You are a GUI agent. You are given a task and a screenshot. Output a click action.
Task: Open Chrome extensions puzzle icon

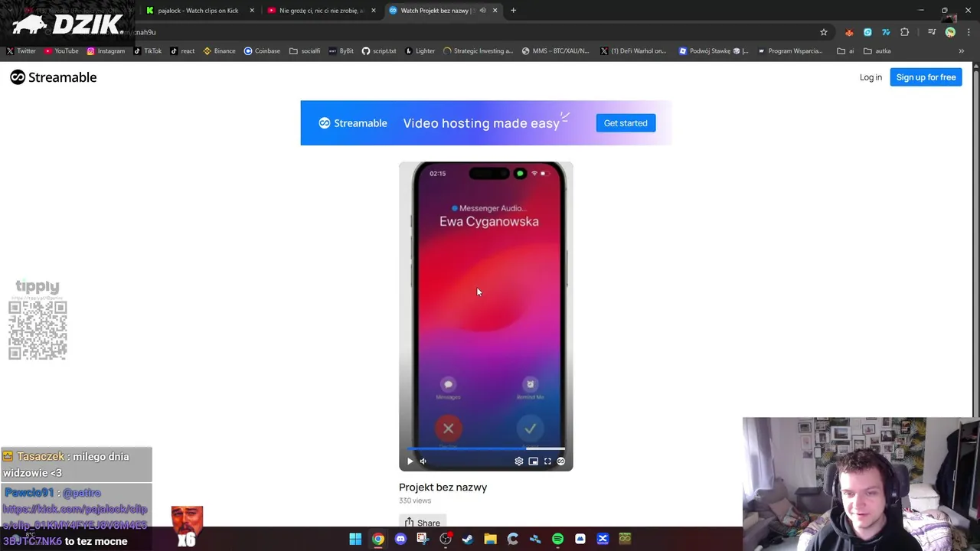[905, 32]
